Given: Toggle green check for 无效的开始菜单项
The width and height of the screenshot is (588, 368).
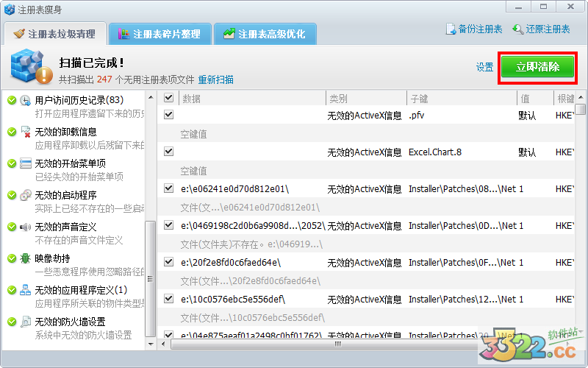Looking at the screenshot, I should [12, 163].
